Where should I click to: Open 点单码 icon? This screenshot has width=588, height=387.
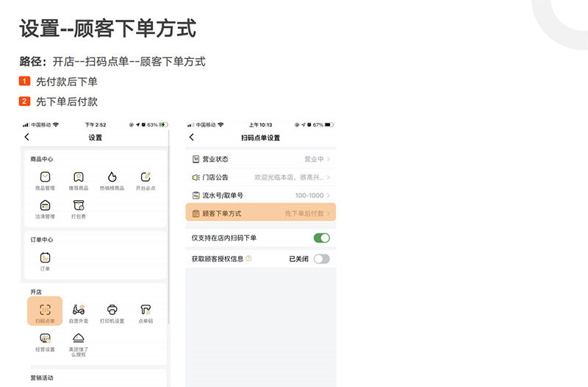[146, 310]
